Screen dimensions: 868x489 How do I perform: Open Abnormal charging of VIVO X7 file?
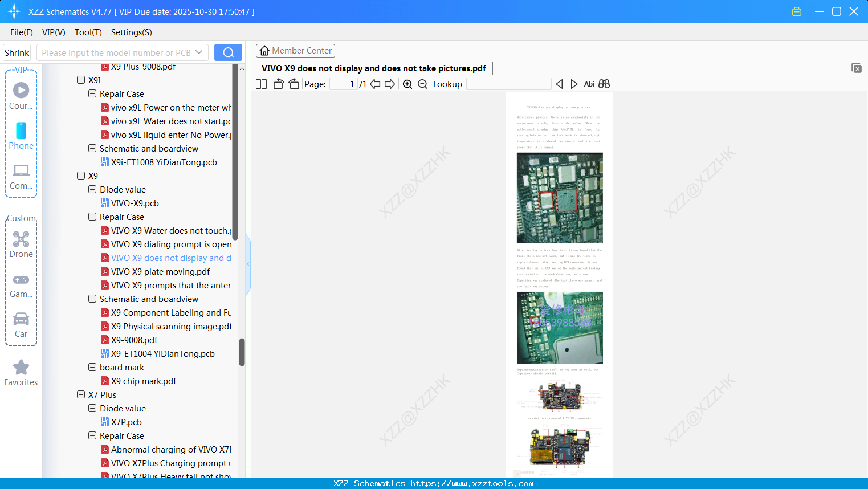(x=166, y=450)
